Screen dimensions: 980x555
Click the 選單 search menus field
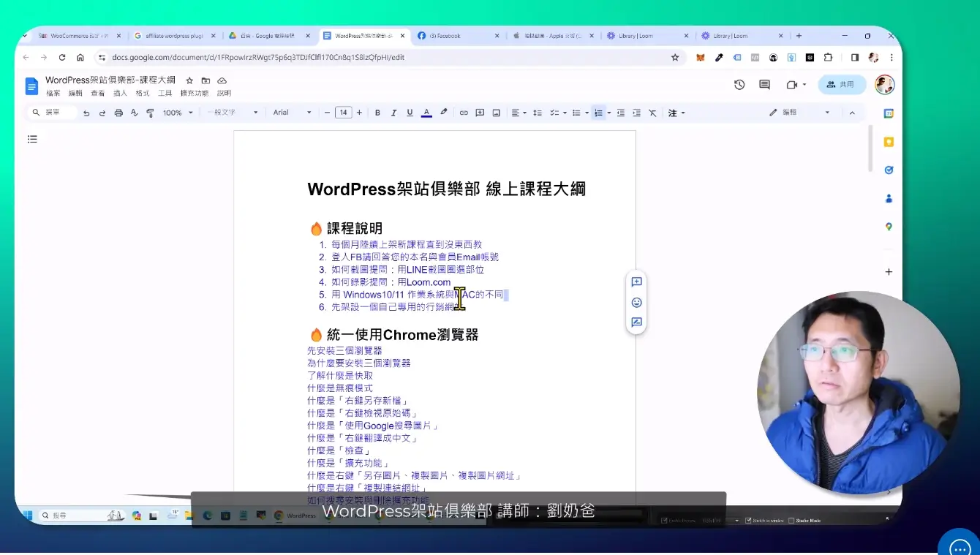[53, 113]
